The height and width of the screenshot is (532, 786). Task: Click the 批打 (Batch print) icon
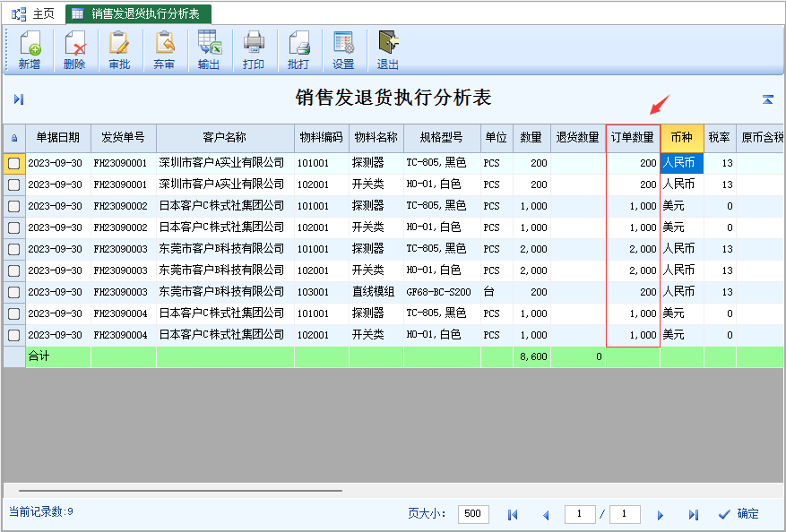click(x=298, y=49)
